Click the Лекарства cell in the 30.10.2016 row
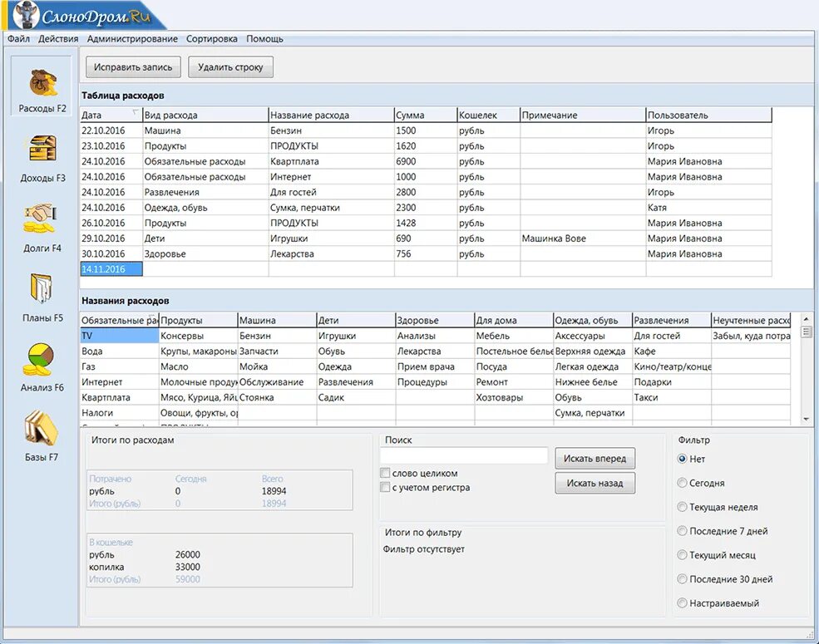The width and height of the screenshot is (819, 644). (x=332, y=253)
